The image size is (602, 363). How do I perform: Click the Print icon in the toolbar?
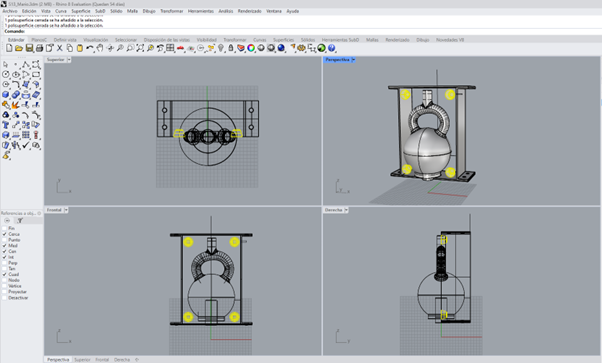pos(39,48)
